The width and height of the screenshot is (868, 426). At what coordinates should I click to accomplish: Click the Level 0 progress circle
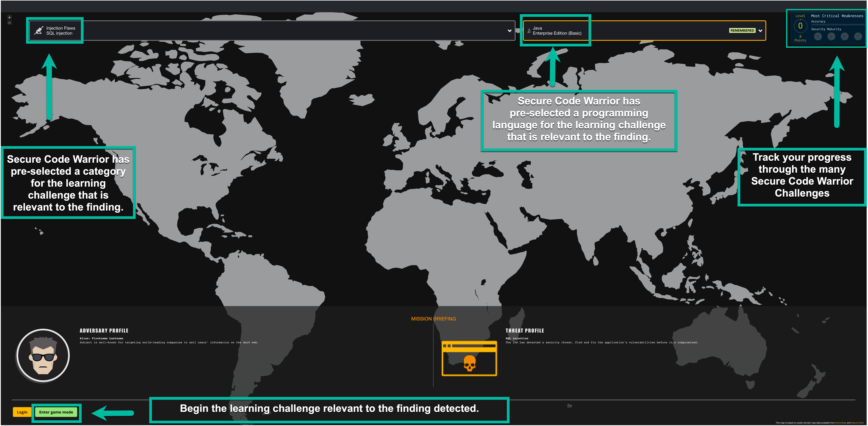click(800, 26)
